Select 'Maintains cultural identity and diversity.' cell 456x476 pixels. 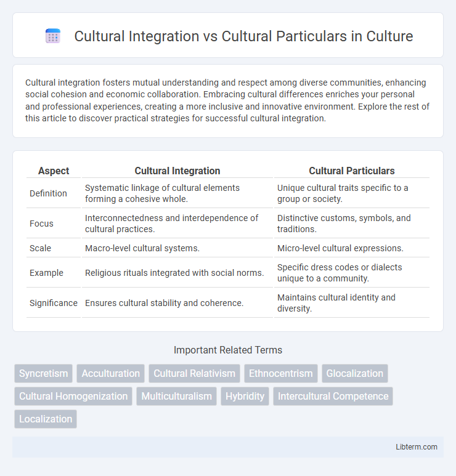(x=352, y=303)
